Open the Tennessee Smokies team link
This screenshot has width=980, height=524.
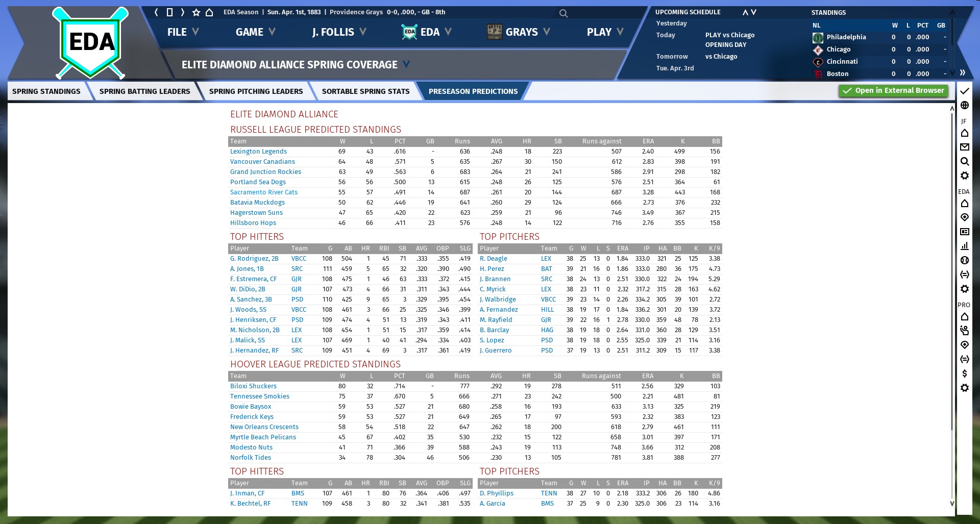[x=260, y=396]
